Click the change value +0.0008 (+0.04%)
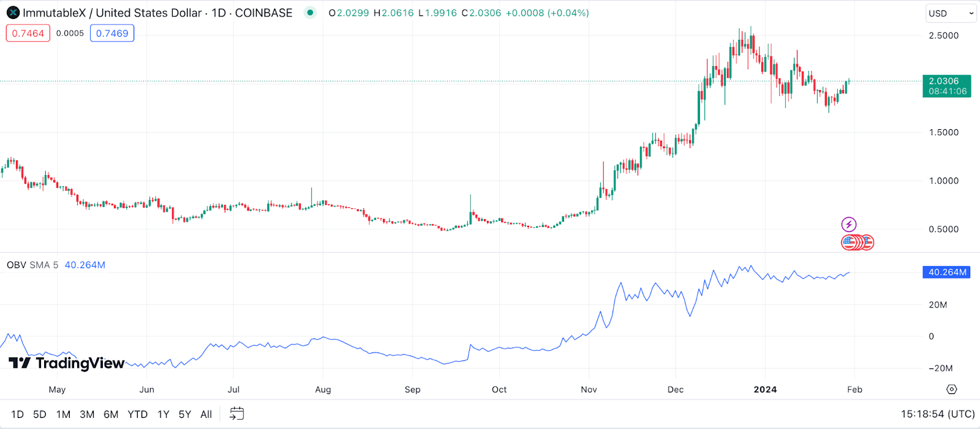 pos(548,13)
